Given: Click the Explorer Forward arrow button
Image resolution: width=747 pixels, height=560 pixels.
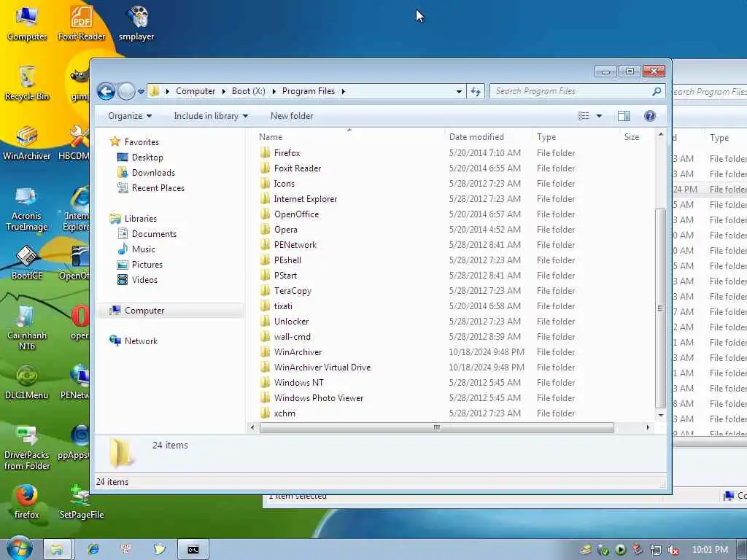Looking at the screenshot, I should 126,91.
